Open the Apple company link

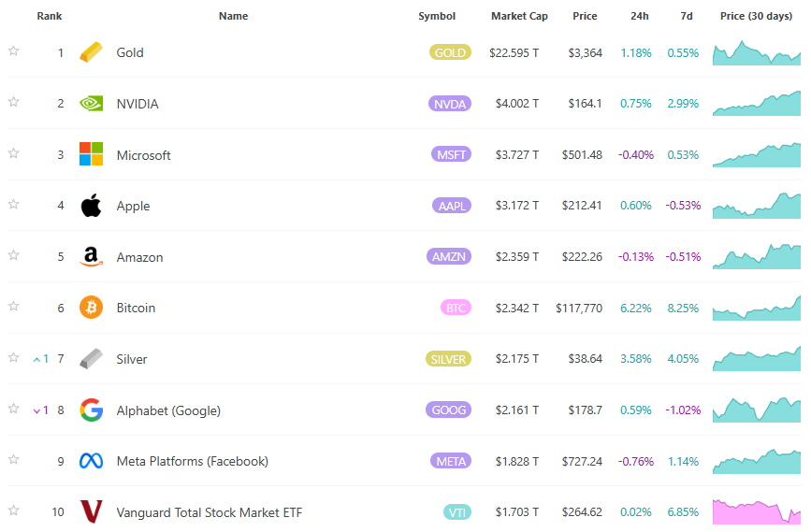[133, 207]
